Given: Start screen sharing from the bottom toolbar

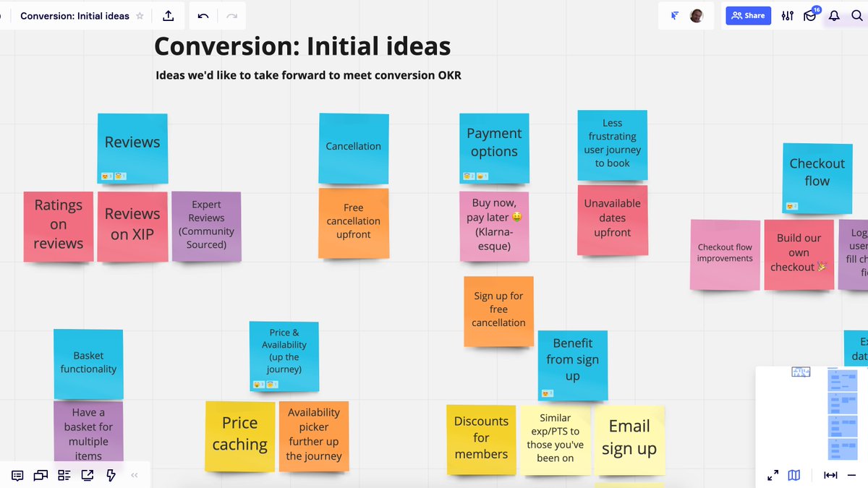Looking at the screenshot, I should (88, 475).
